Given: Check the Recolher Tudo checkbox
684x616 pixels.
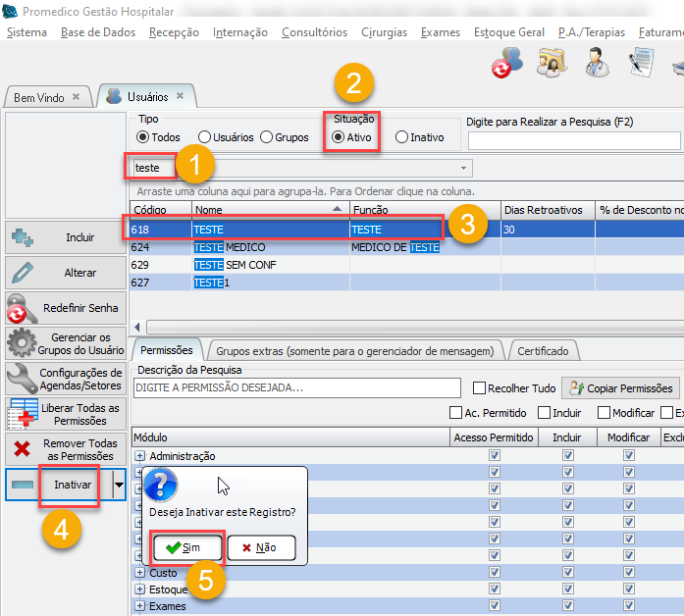Looking at the screenshot, I should coord(480,388).
